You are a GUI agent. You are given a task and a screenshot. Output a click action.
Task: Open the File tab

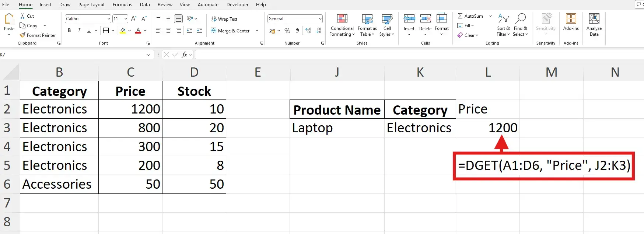pyautogui.click(x=6, y=5)
